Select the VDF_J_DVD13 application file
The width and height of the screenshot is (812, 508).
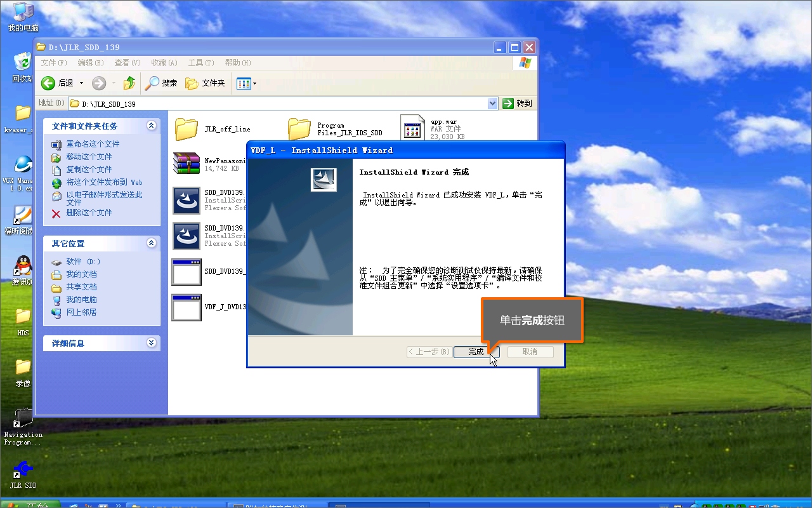[209, 307]
